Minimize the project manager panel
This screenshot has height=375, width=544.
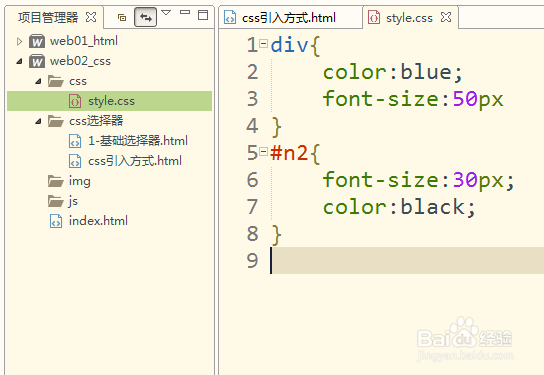pyautogui.click(x=185, y=12)
